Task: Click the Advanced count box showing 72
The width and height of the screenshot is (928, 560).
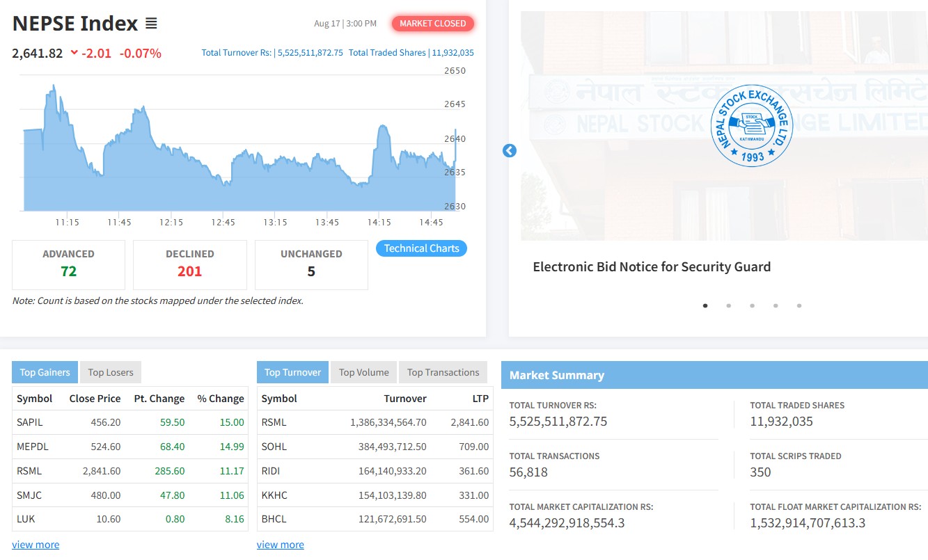Action: coord(68,264)
